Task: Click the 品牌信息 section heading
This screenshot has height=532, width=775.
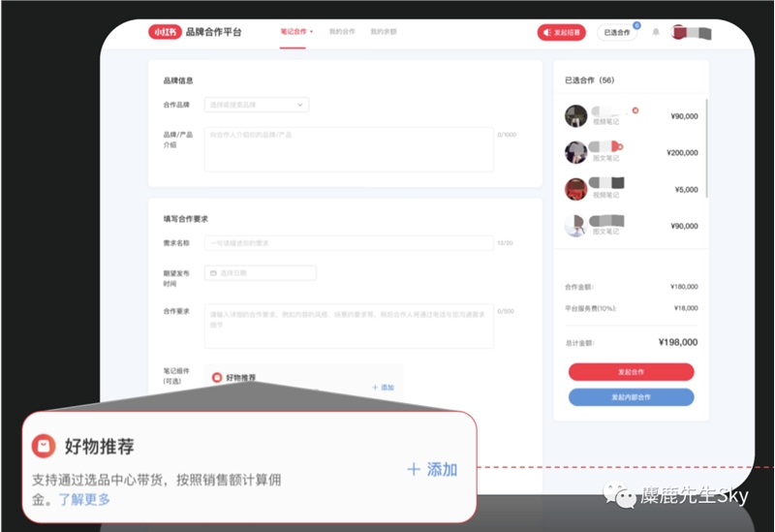Action: tap(178, 80)
